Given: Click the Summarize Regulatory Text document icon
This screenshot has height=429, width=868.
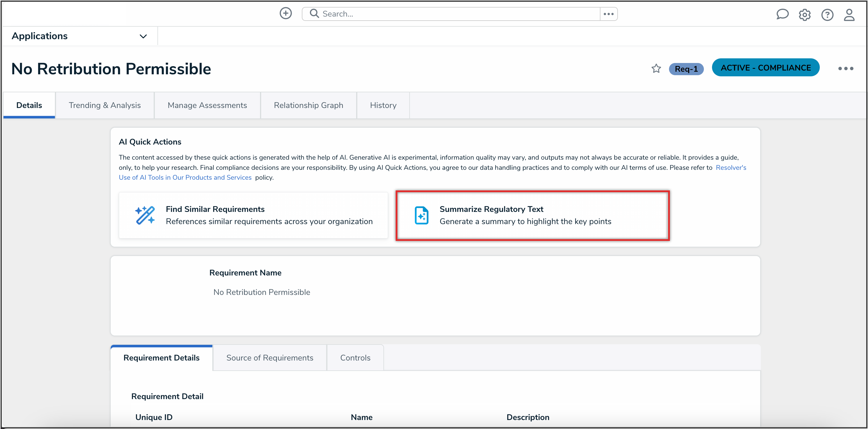Looking at the screenshot, I should (421, 215).
